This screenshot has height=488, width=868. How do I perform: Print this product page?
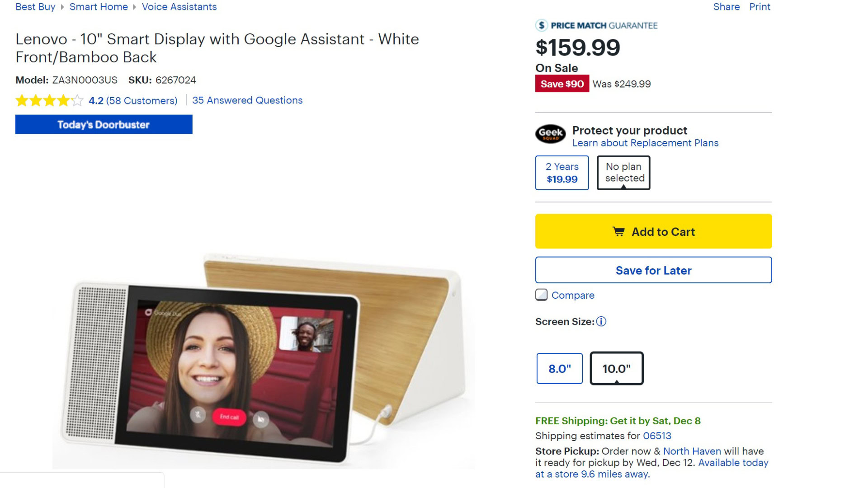point(759,7)
